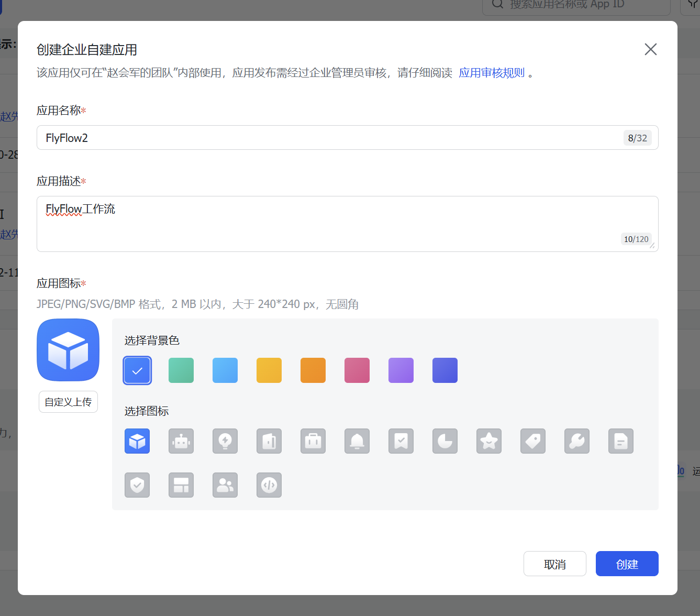Click the 自定义上传 upload button
Viewport: 700px width, 616px height.
(x=68, y=402)
